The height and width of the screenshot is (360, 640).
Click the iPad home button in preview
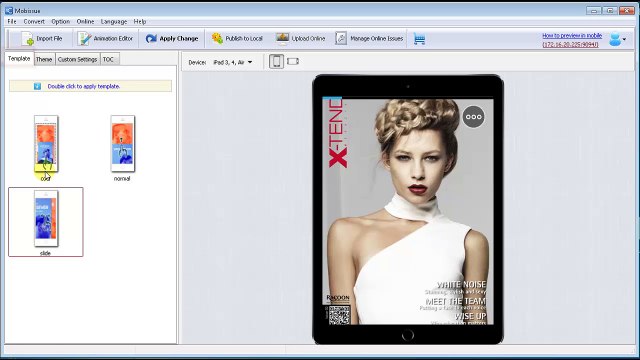point(407,335)
